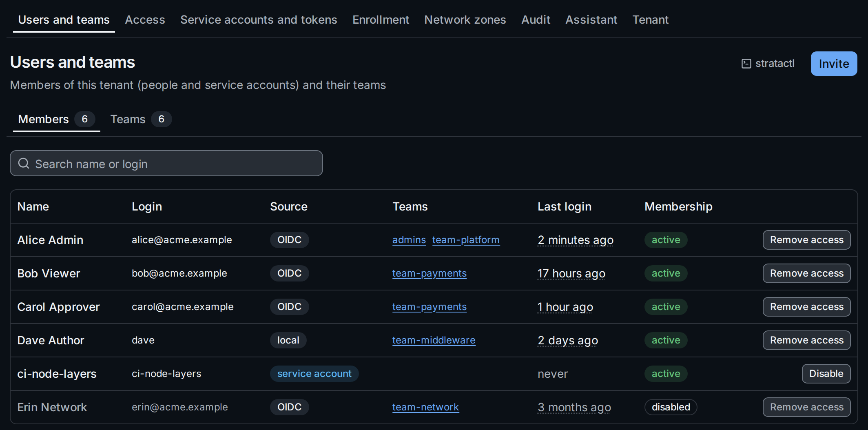Screen dimensions: 868x430
Task: Click the Source column header
Action: pyautogui.click(x=288, y=206)
